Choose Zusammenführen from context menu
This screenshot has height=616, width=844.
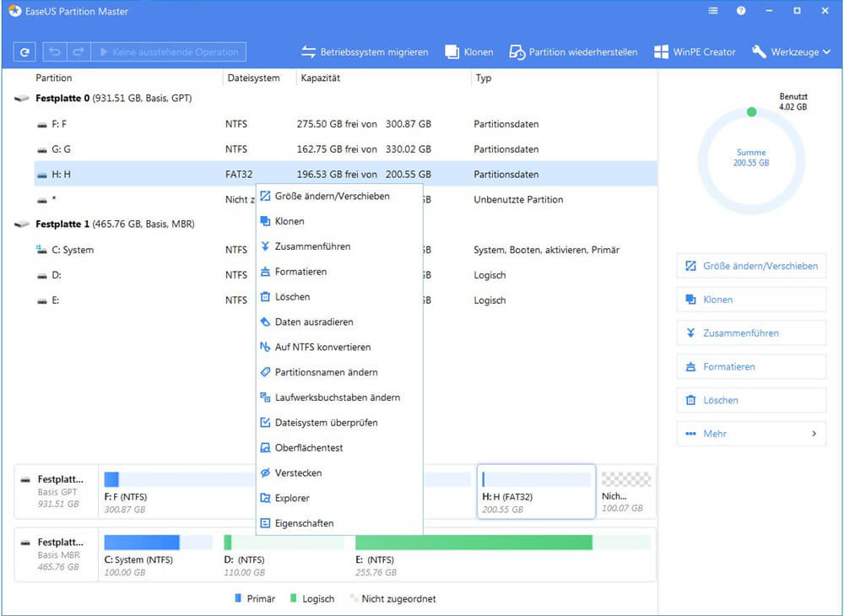[339, 246]
